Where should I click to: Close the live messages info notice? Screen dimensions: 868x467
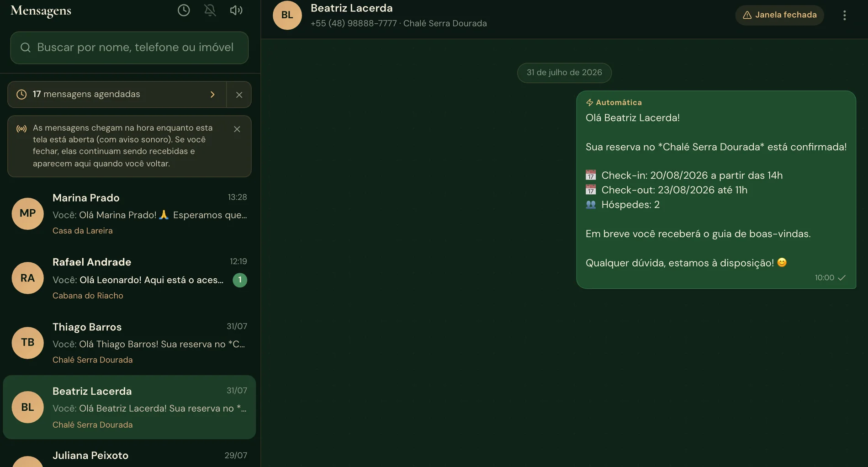[x=237, y=129]
